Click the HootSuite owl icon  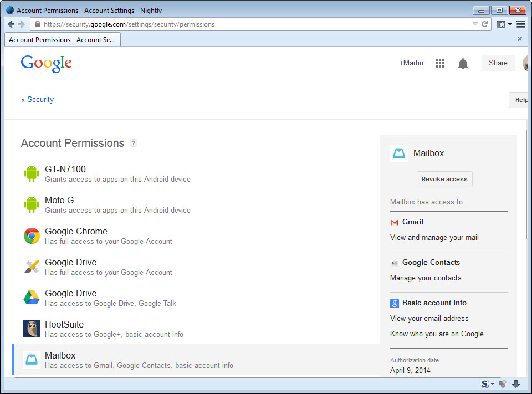[x=32, y=328]
